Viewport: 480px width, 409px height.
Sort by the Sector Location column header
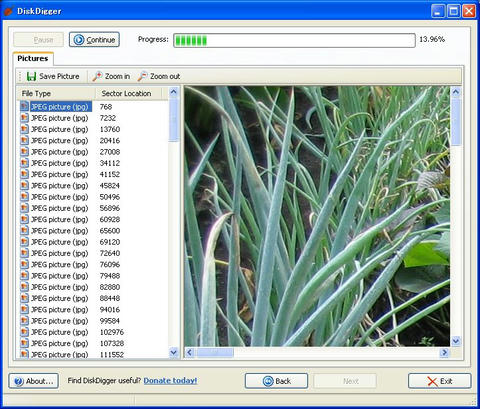pyautogui.click(x=129, y=94)
